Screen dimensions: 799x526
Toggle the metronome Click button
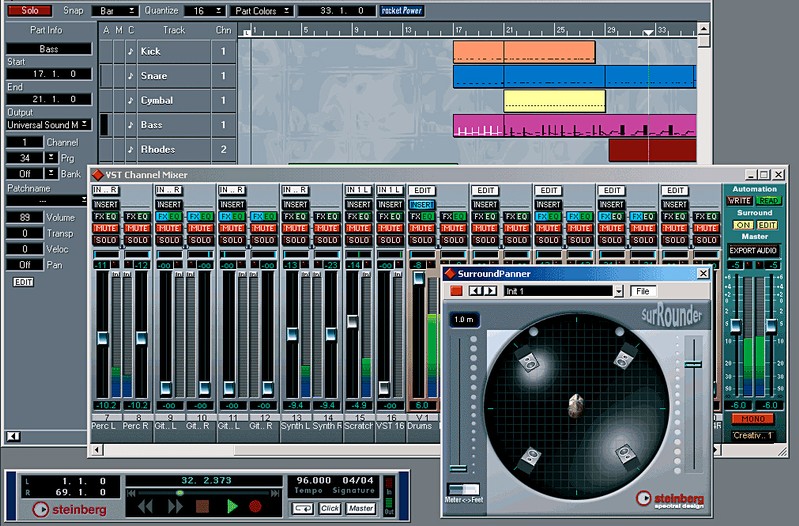coord(330,508)
